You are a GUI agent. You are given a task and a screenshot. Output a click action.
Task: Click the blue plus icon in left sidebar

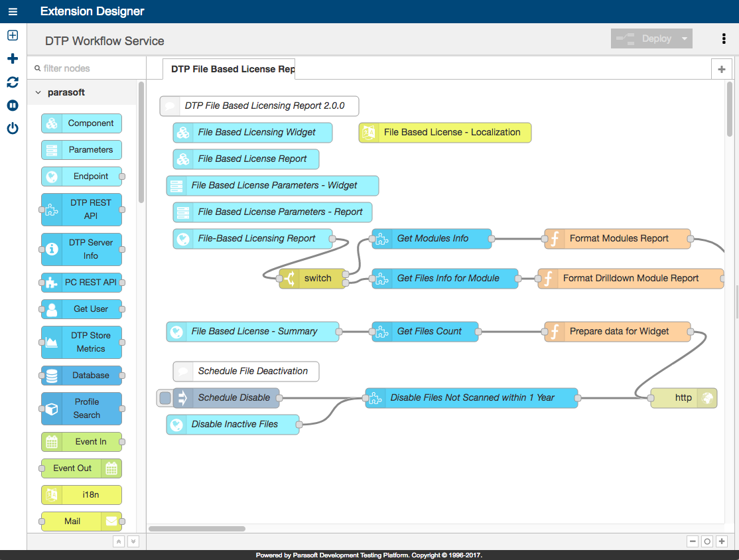coord(13,58)
